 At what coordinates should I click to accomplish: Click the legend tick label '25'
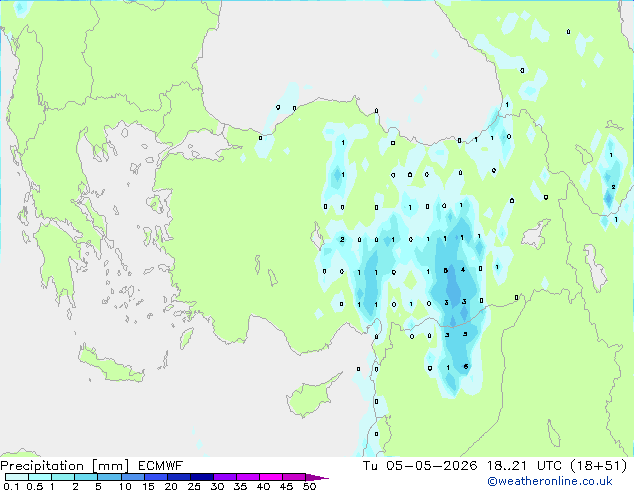click(x=194, y=486)
